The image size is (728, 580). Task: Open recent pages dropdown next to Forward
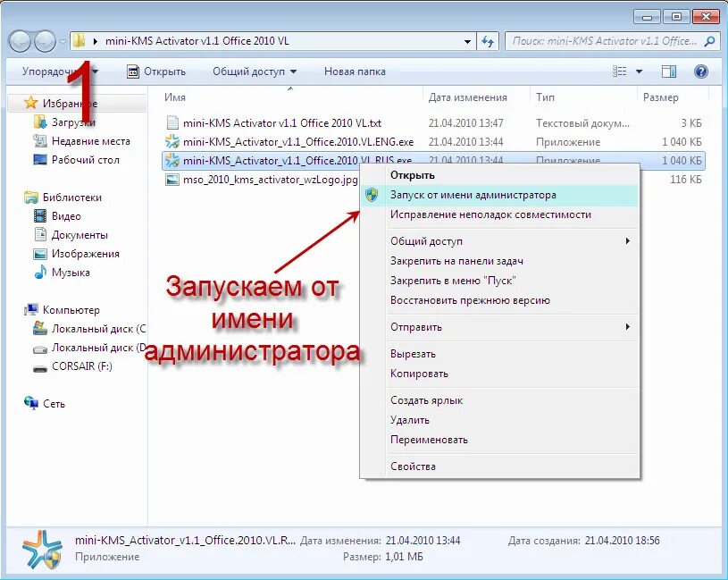click(63, 42)
